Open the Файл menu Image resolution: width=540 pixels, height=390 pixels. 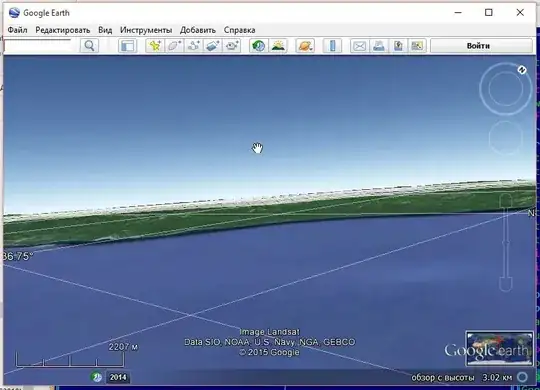(x=17, y=30)
